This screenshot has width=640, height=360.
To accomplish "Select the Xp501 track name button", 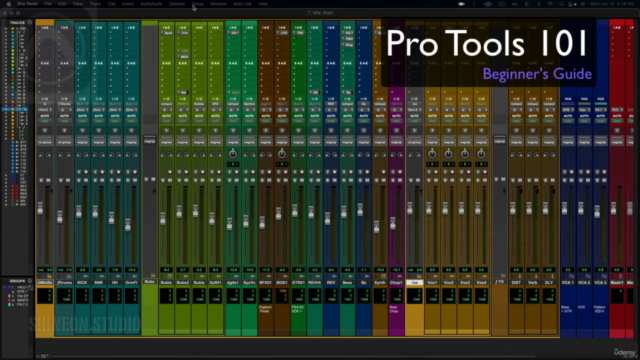I will [x=216, y=282].
